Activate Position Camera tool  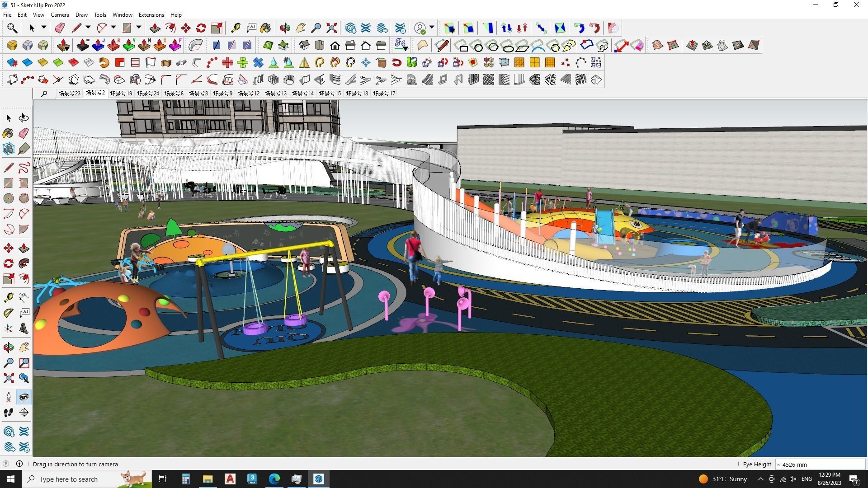click(x=8, y=397)
